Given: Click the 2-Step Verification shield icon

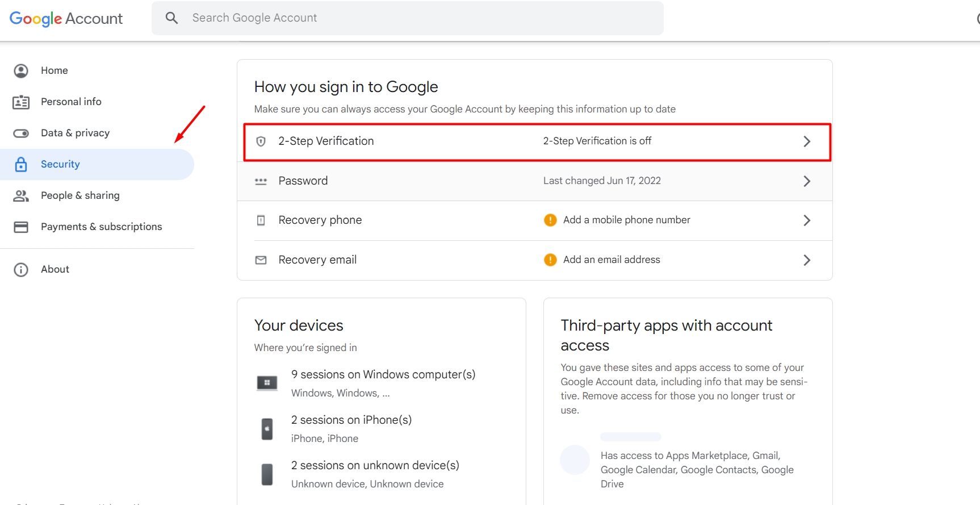Looking at the screenshot, I should point(261,141).
